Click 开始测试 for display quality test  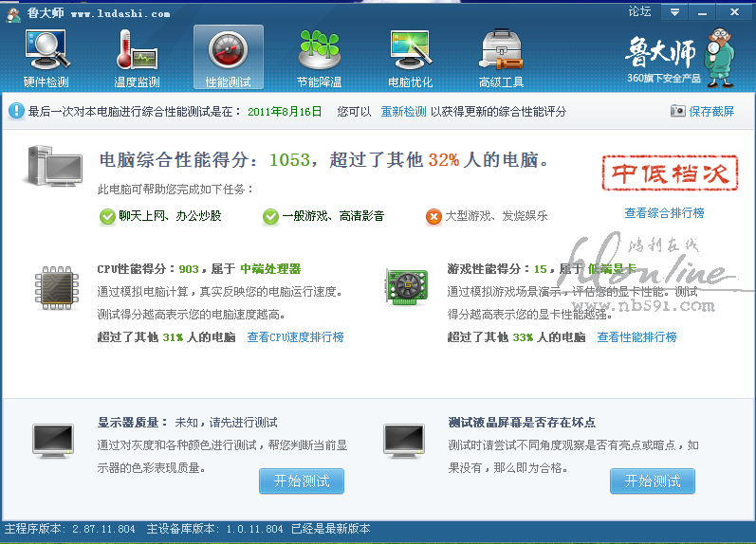[302, 481]
